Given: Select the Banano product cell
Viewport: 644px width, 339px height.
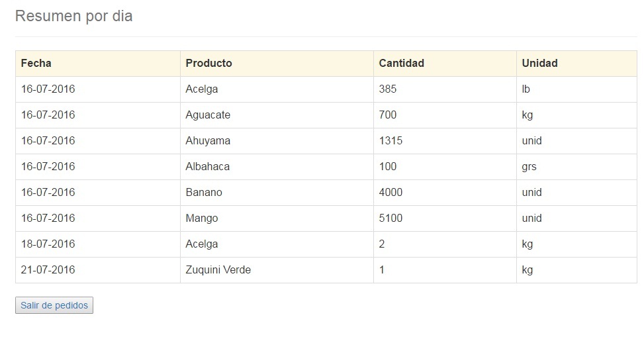Looking at the screenshot, I should [277, 193].
